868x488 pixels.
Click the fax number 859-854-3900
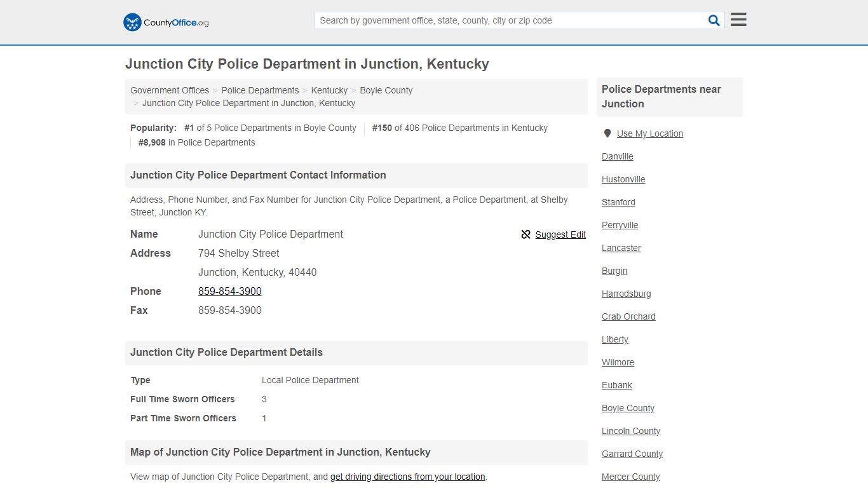pyautogui.click(x=230, y=310)
